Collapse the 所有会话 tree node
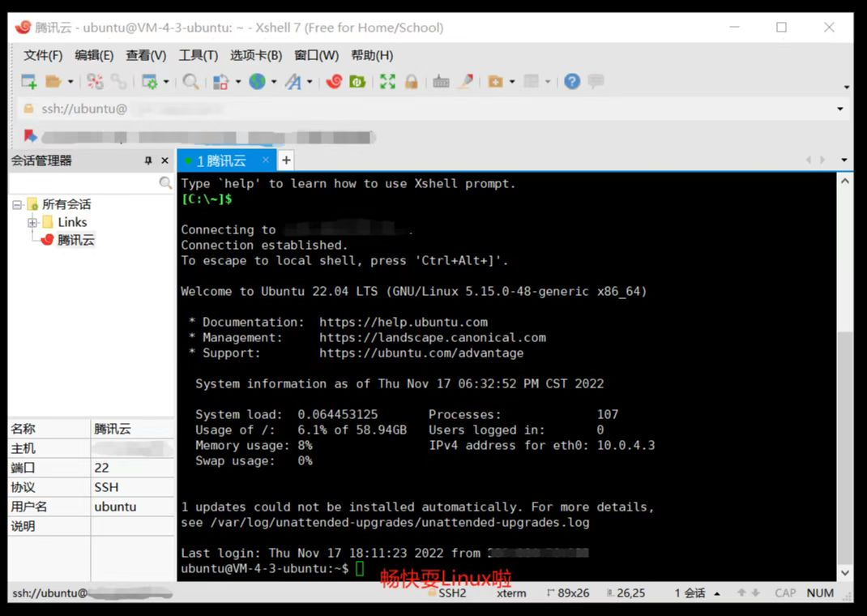Screen dimensions: 867x616 click(x=17, y=204)
